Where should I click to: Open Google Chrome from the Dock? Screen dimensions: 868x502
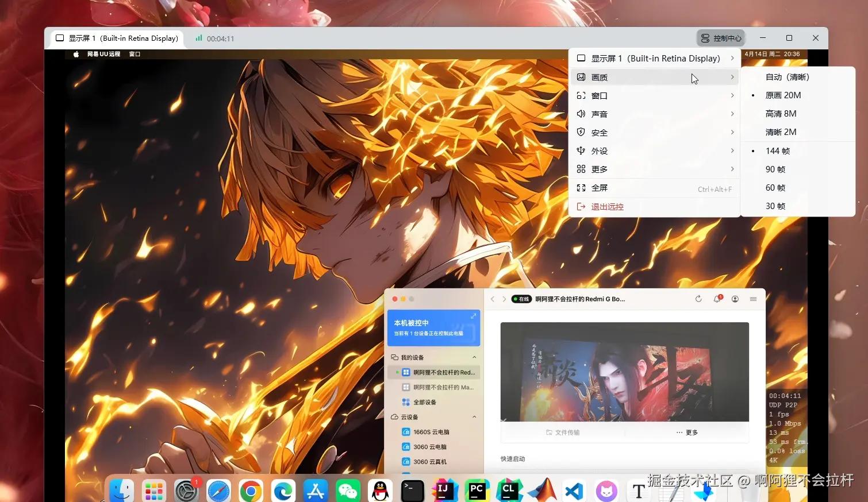251,491
